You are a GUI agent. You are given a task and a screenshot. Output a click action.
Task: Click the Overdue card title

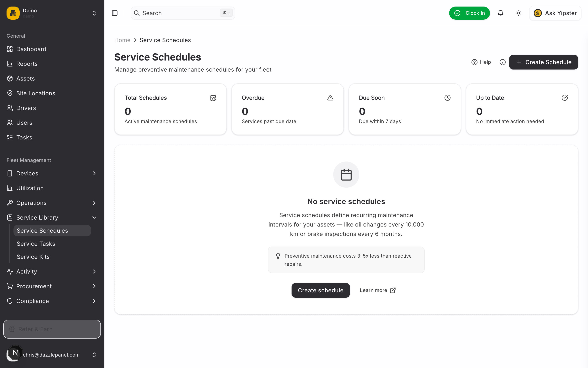click(x=253, y=98)
